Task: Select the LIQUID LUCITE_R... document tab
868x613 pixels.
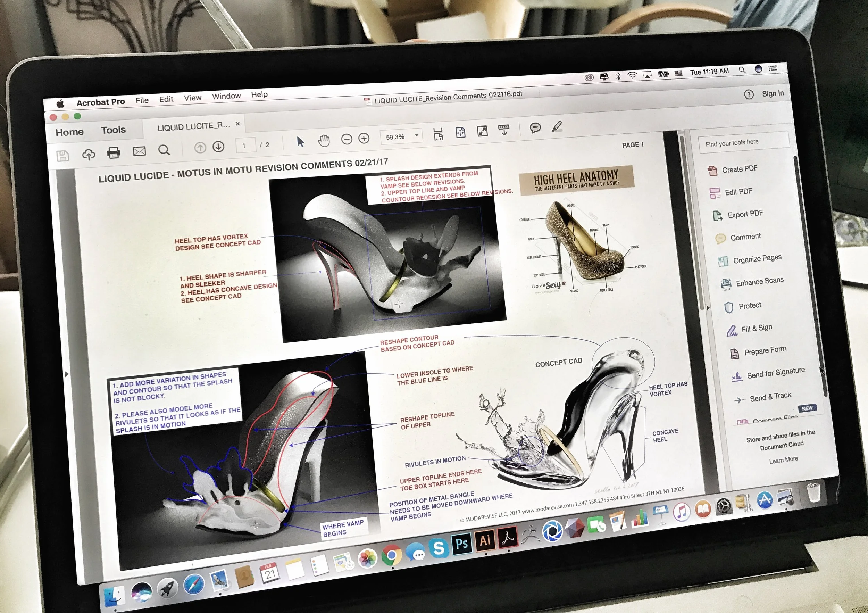Action: (193, 126)
